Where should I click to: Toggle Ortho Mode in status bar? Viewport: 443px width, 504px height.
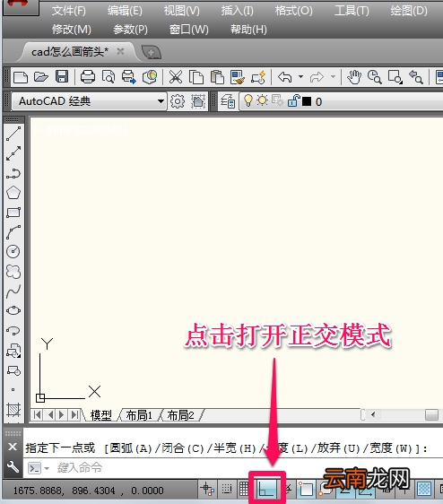[267, 490]
